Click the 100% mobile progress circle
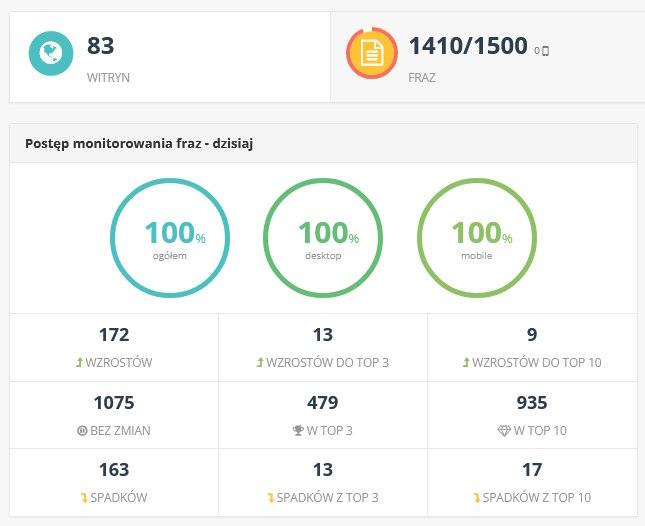 tap(476, 238)
